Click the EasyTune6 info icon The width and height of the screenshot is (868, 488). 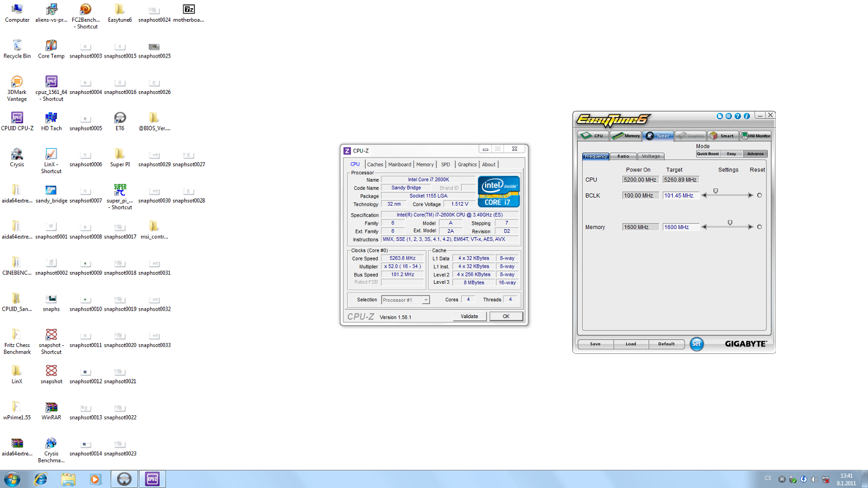[x=747, y=116]
